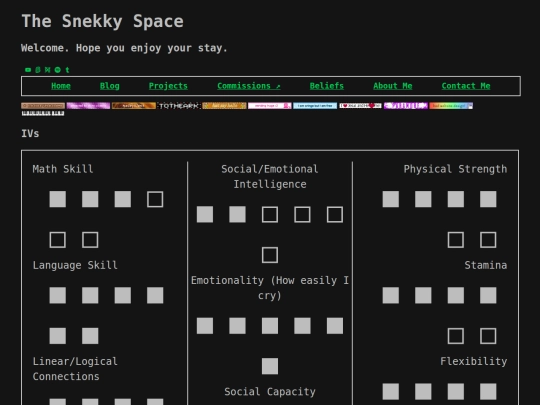This screenshot has height=405, width=540.
Task: Click the purple glitter pixel-text badge
Action: pyautogui.click(x=406, y=106)
